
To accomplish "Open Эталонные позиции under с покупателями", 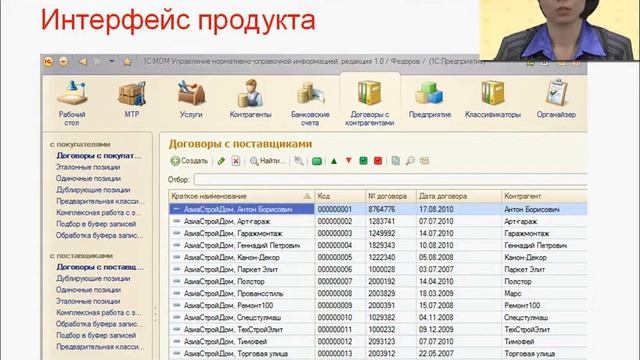I will pos(88,167).
